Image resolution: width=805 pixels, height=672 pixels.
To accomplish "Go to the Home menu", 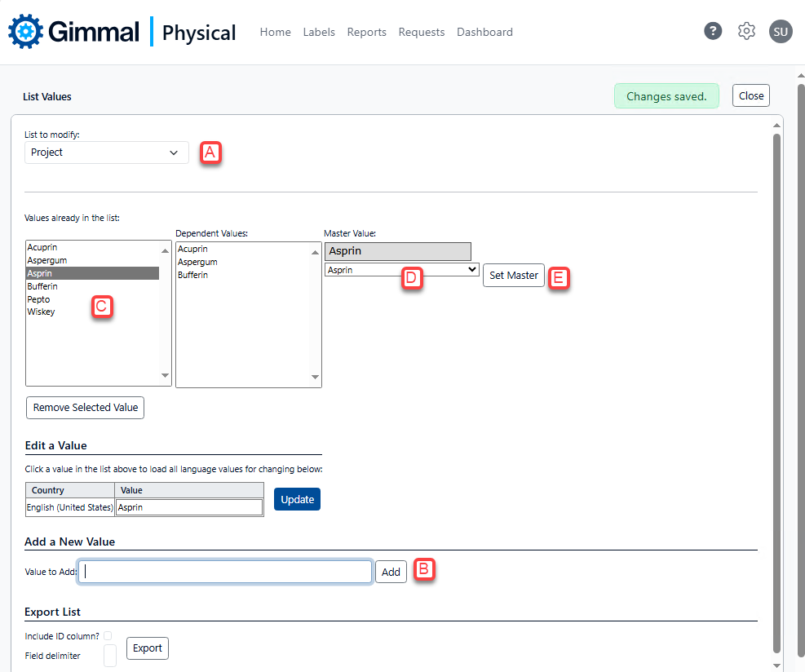I will coord(275,32).
